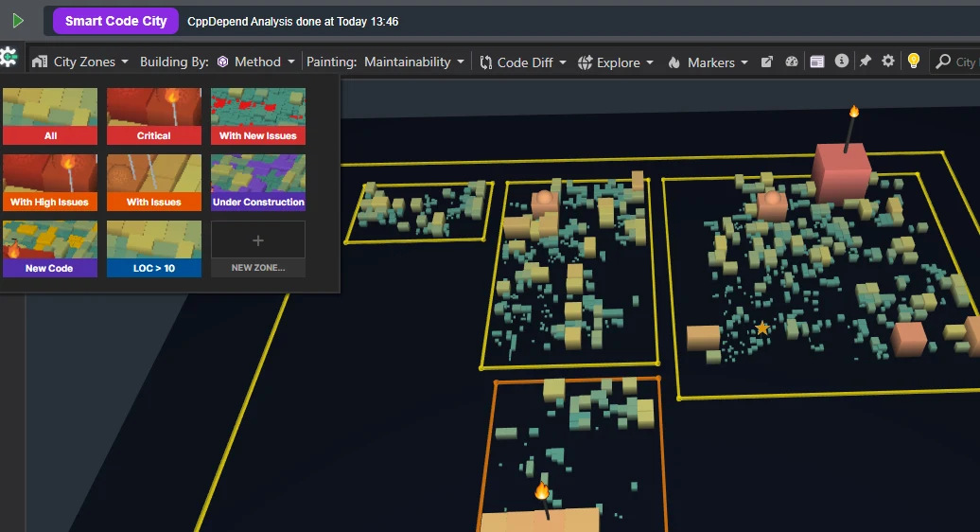Click the magnifier search icon
The height and width of the screenshot is (532, 980).
click(x=943, y=62)
